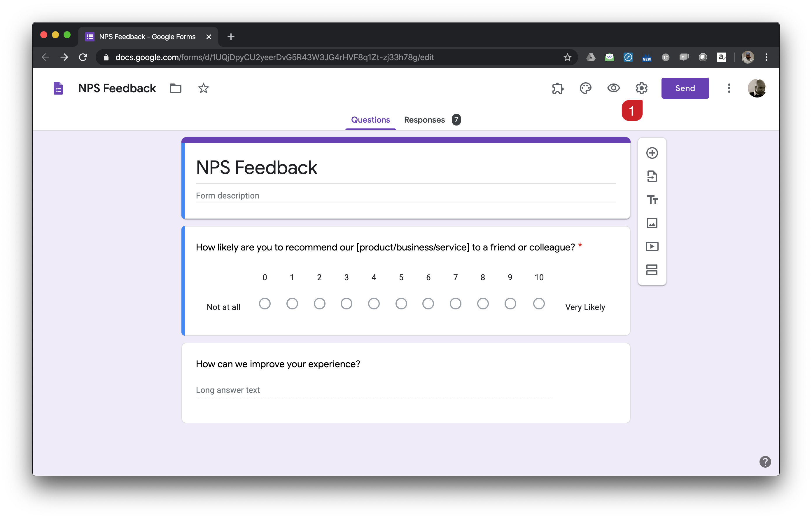The width and height of the screenshot is (812, 519).
Task: Open form Settings gear icon
Action: [641, 88]
